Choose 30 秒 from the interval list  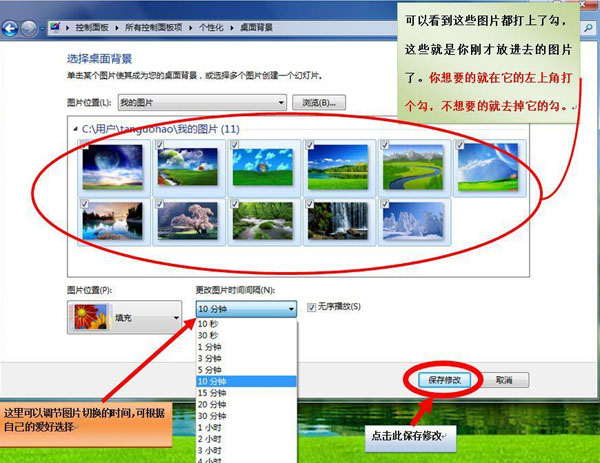[210, 335]
